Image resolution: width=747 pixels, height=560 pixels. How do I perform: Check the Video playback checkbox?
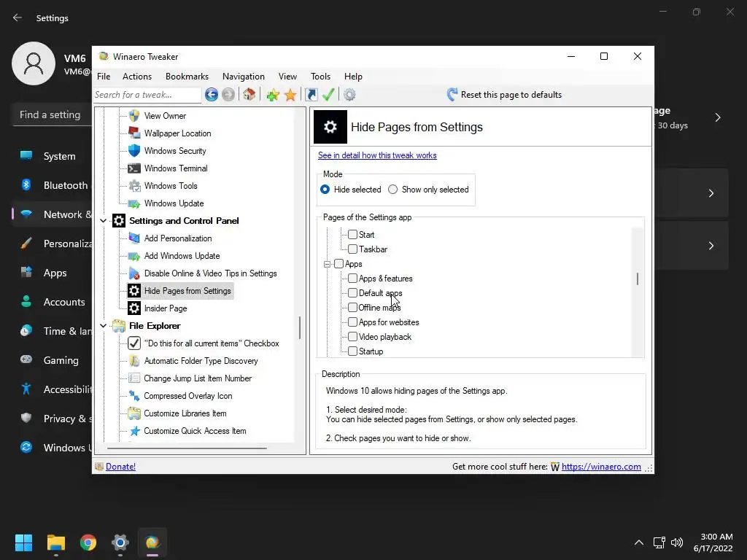pyautogui.click(x=352, y=336)
